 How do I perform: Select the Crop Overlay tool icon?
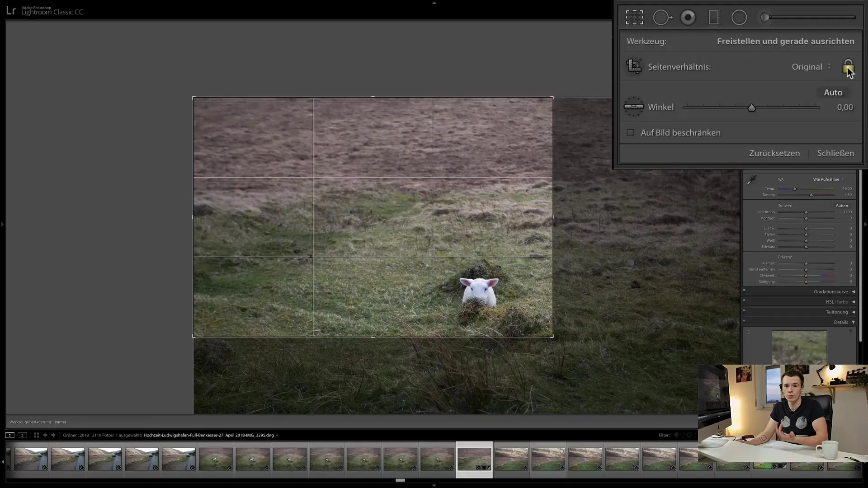pos(634,18)
